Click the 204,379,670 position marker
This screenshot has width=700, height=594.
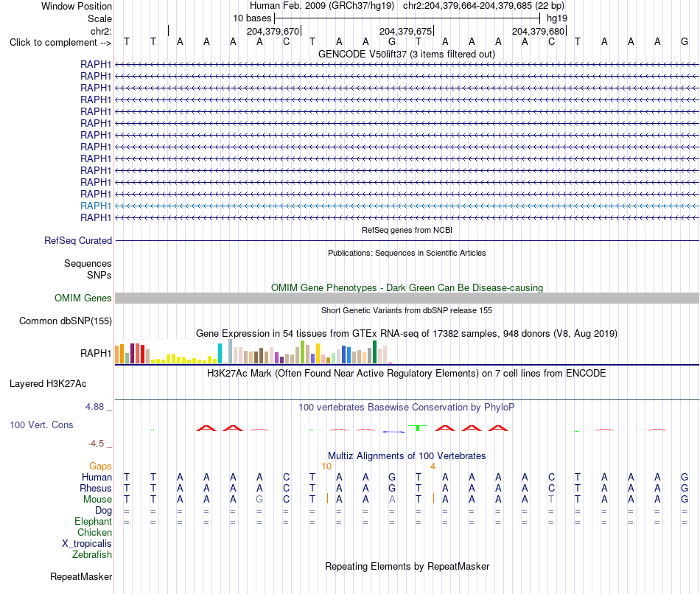273,31
